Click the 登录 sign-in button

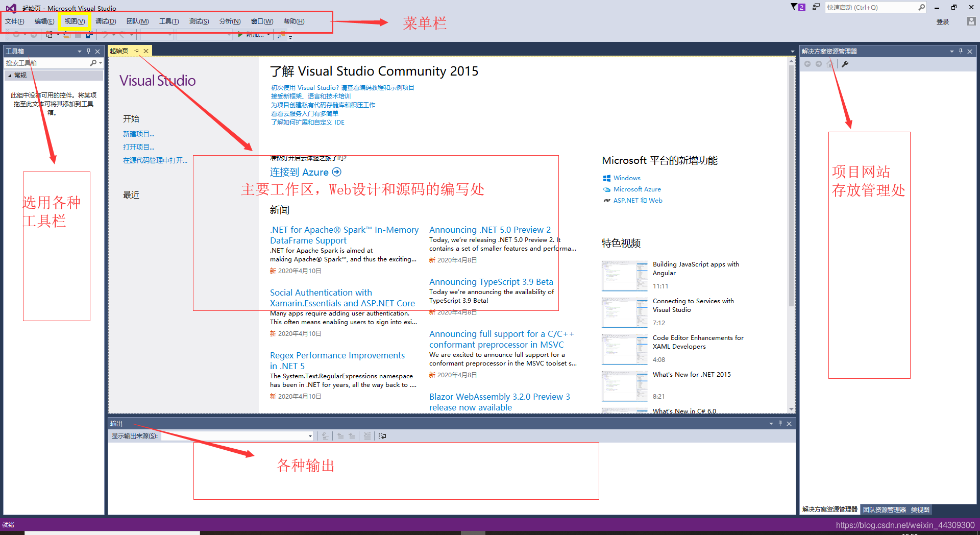pos(943,21)
